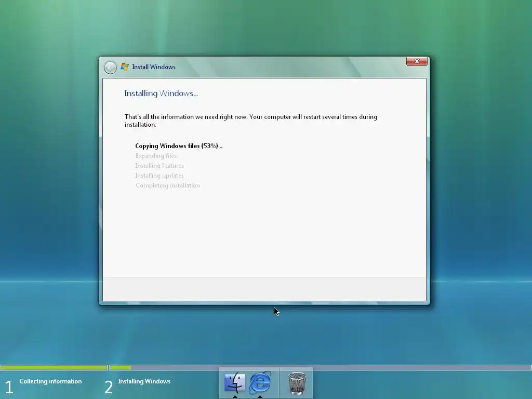Click the Collecting information progress bar
The height and width of the screenshot is (399, 532).
(x=54, y=367)
